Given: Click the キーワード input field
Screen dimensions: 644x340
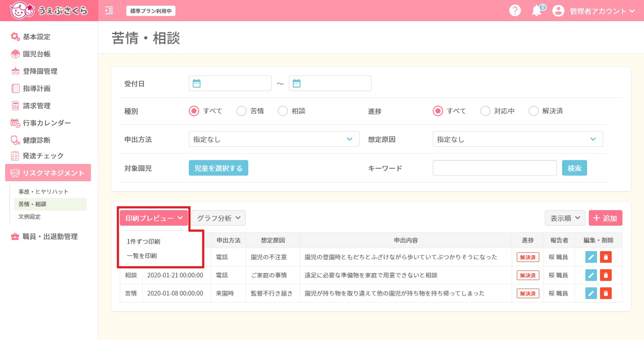Looking at the screenshot, I should click(495, 168).
